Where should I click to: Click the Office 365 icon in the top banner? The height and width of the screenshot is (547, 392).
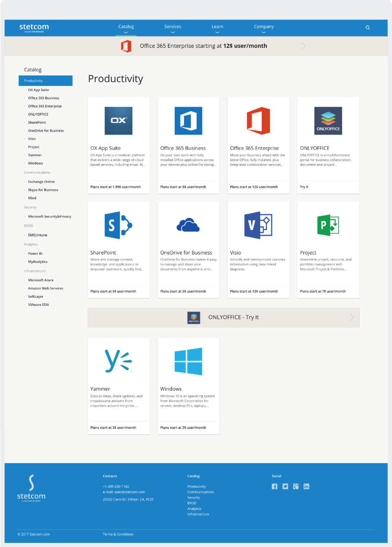pyautogui.click(x=126, y=46)
